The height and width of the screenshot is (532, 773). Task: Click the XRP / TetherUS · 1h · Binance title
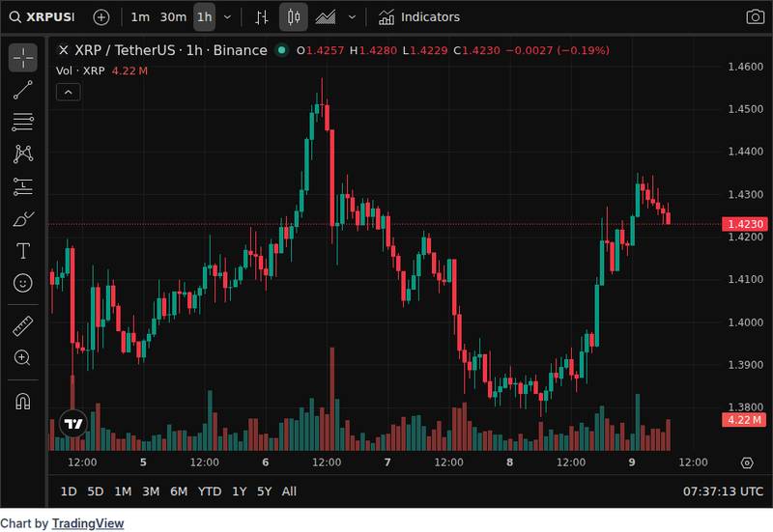(171, 50)
